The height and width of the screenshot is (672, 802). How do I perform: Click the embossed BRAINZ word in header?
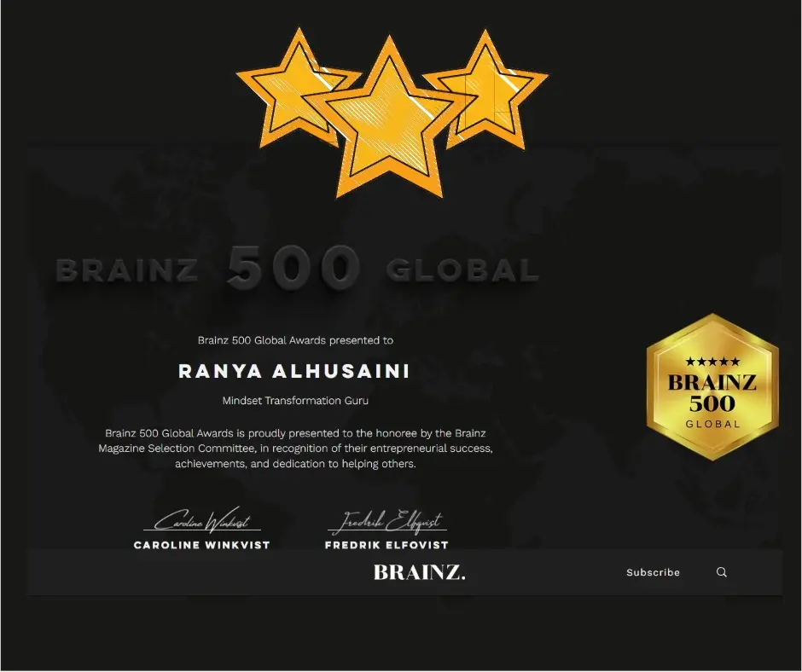126,271
